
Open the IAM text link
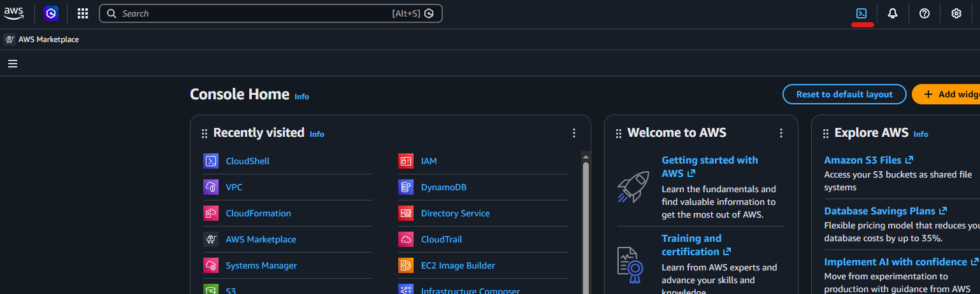click(429, 161)
